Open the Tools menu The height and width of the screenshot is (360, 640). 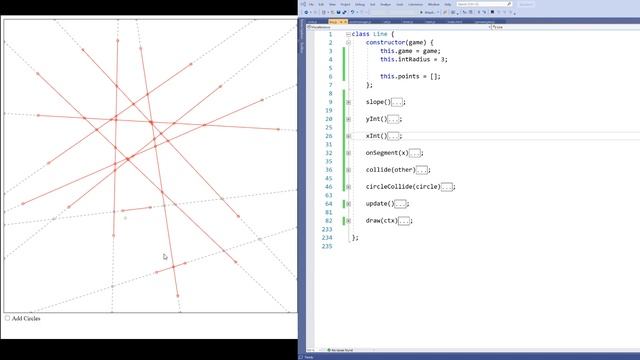(x=400, y=4)
